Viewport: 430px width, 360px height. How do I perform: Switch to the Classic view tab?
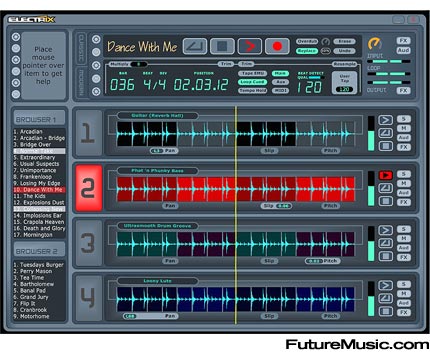[x=81, y=48]
